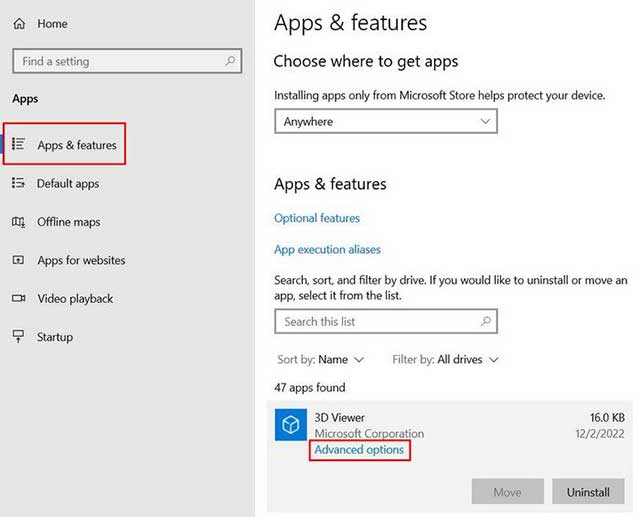The width and height of the screenshot is (640, 517).
Task: Click the Startup icon
Action: (x=18, y=337)
